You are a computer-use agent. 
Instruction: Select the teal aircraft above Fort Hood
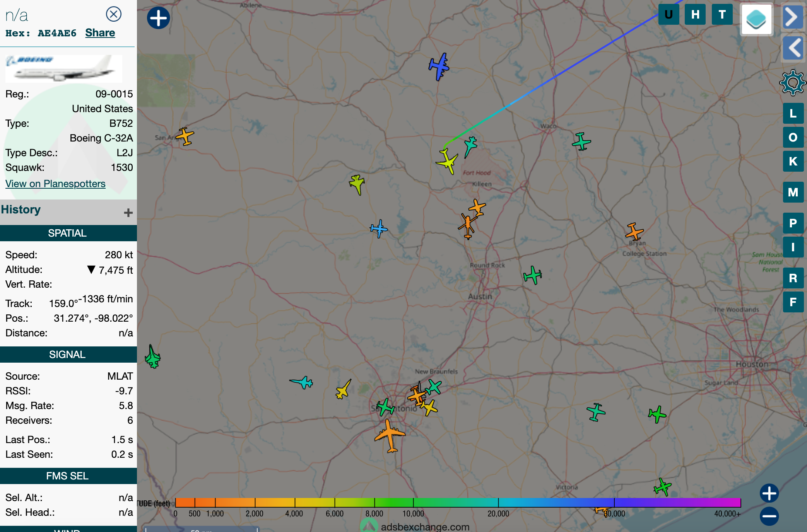[x=470, y=146]
